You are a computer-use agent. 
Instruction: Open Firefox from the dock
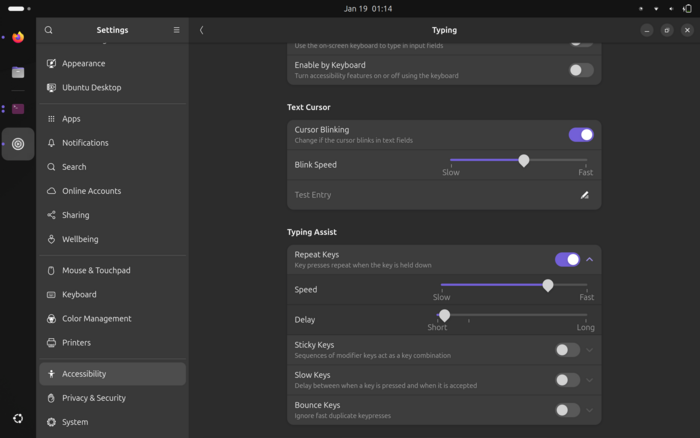click(18, 38)
